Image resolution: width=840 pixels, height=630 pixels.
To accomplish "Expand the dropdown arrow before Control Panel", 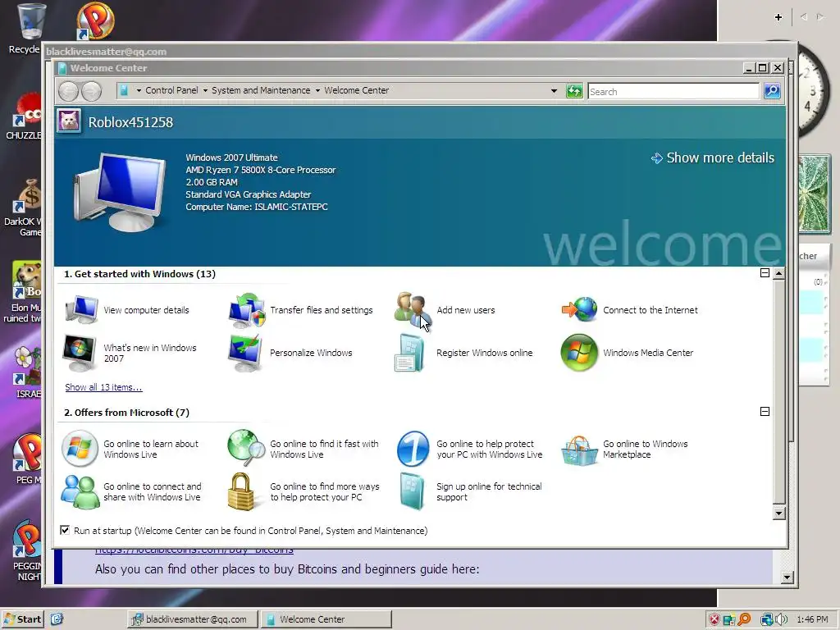I will coord(139,90).
